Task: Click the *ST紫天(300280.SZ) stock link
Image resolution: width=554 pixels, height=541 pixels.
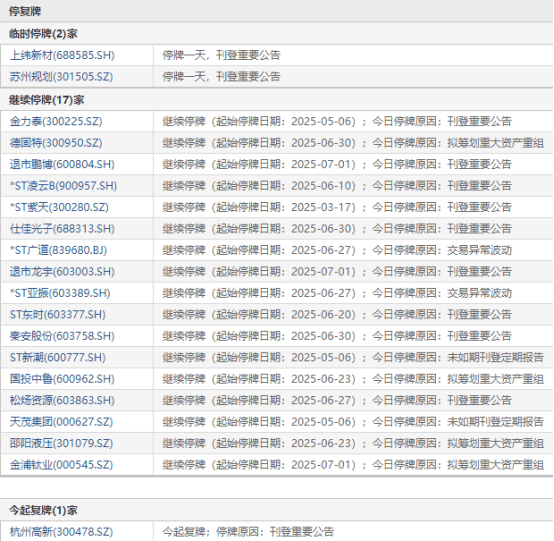Action: tap(59, 207)
